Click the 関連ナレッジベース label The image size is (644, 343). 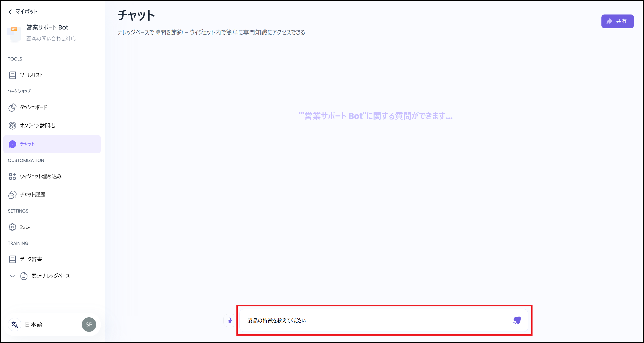[51, 276]
